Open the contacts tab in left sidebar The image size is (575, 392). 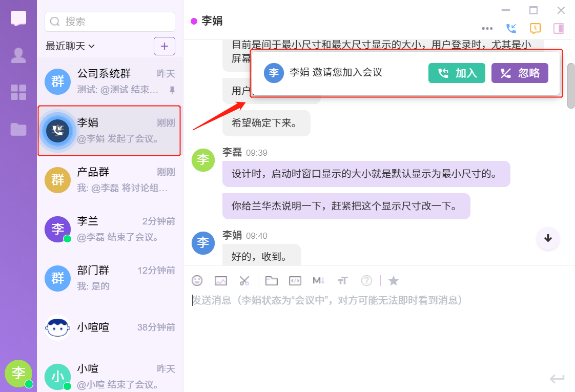tap(18, 55)
